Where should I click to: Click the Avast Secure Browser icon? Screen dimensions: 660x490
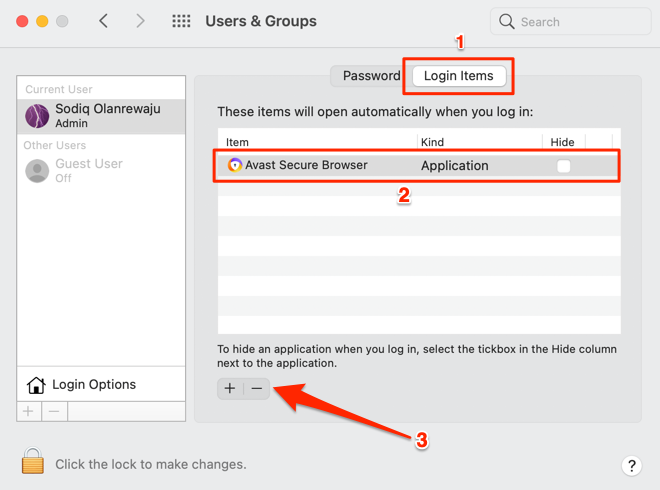click(234, 165)
